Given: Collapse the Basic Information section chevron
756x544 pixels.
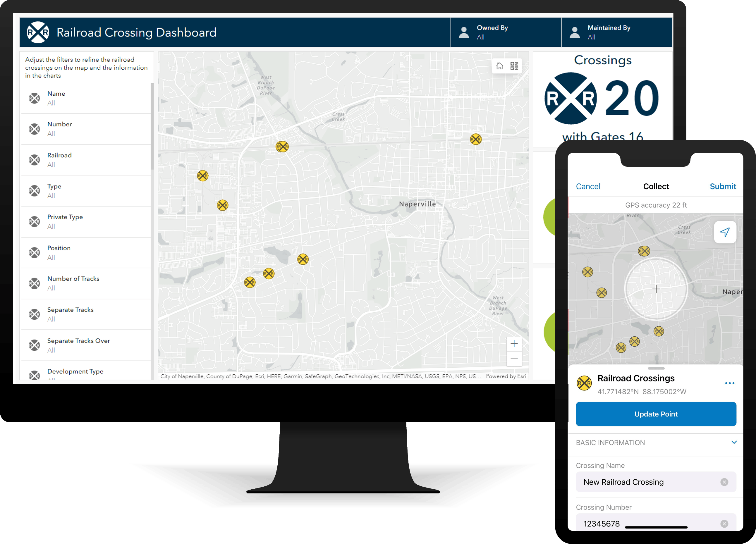Looking at the screenshot, I should [x=734, y=443].
